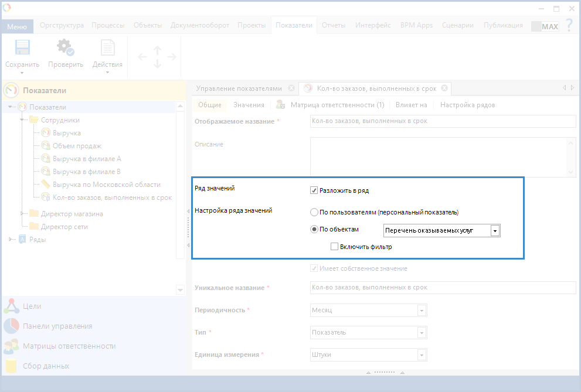This screenshot has height=392, width=581.
Task: Expand the Периодичность dropdown
Action: pyautogui.click(x=421, y=311)
